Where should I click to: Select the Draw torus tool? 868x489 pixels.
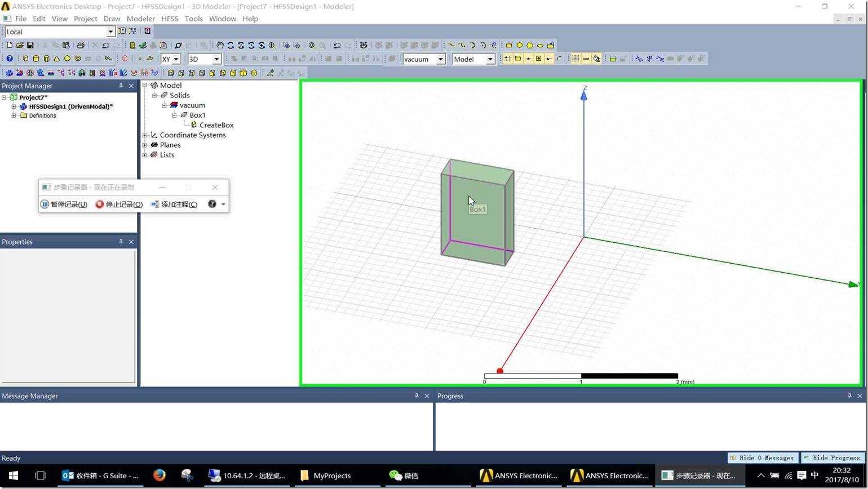[78, 59]
